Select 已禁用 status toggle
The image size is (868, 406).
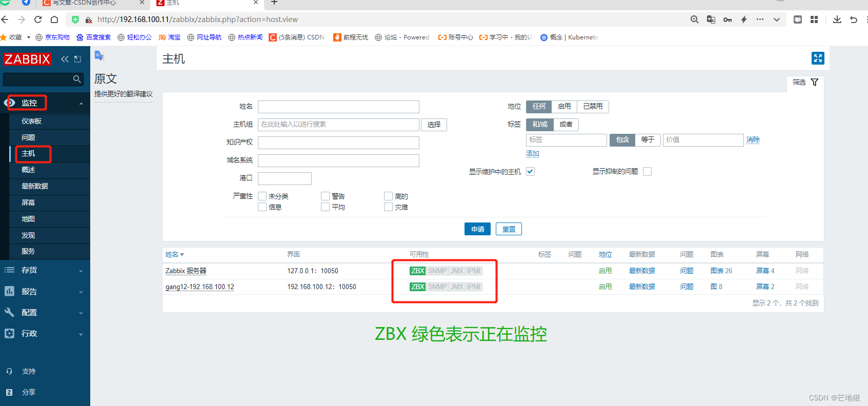click(x=593, y=106)
